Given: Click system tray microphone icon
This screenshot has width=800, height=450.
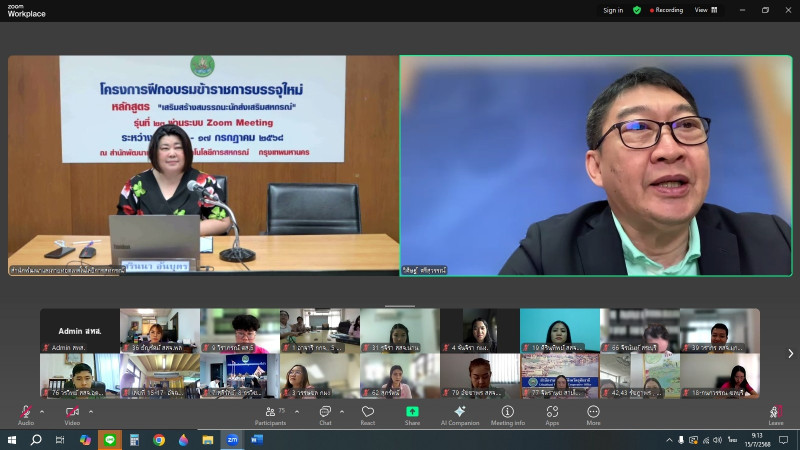Looking at the screenshot, I should [681, 440].
